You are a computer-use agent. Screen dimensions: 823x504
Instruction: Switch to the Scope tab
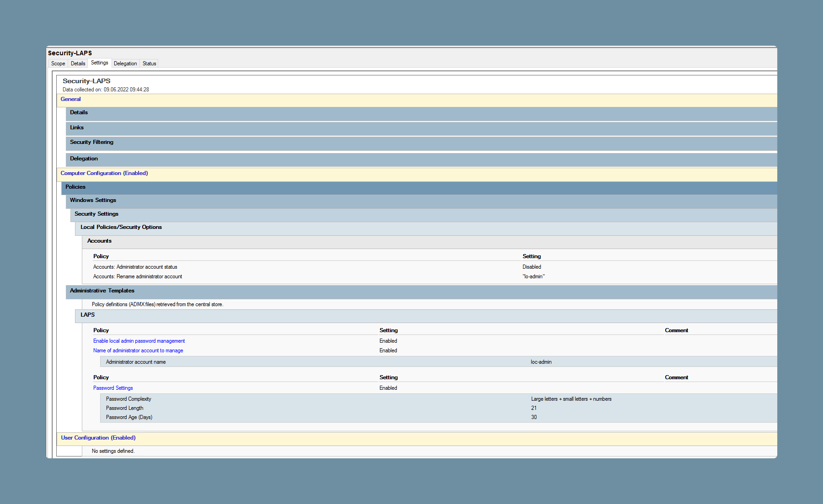(x=58, y=64)
